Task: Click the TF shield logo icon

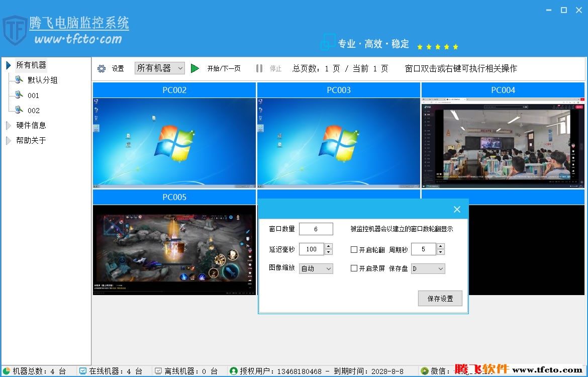Action: click(x=15, y=30)
